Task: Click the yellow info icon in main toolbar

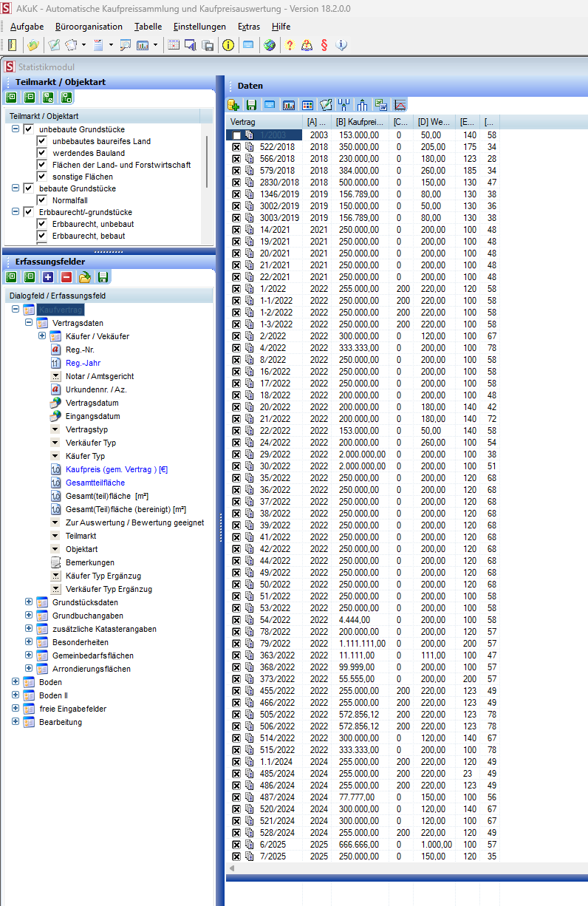Action: coord(228,45)
